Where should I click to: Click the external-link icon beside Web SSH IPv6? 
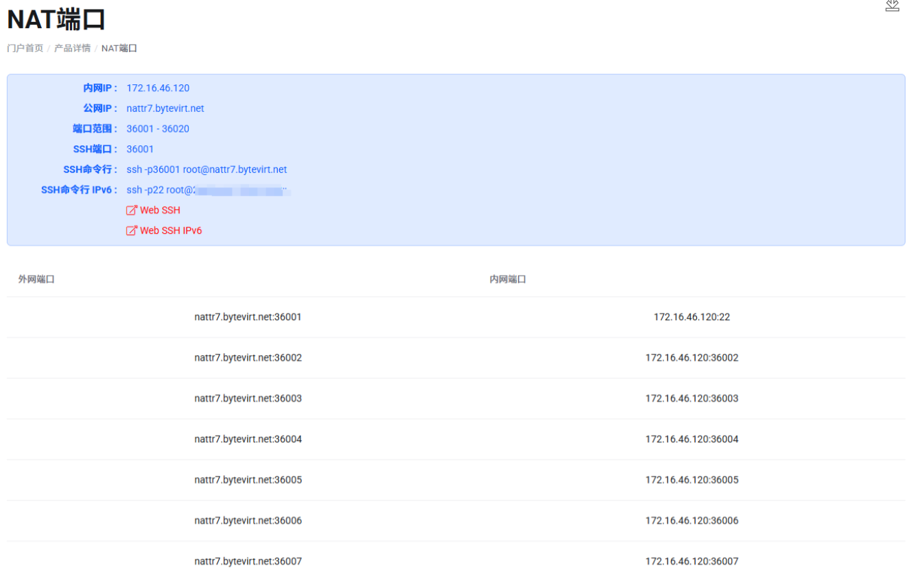[132, 231]
